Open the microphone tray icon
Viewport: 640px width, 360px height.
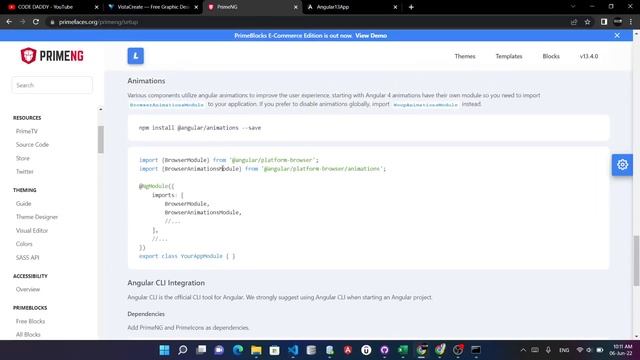click(548, 350)
